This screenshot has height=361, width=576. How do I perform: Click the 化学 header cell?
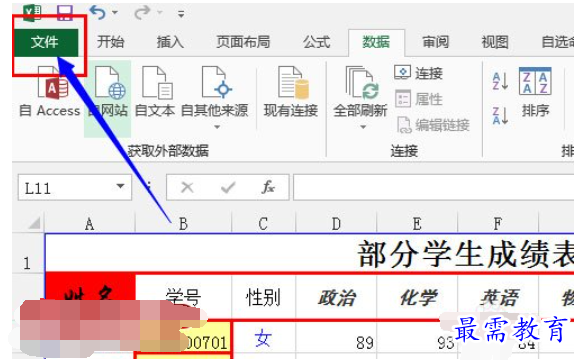coord(417,297)
